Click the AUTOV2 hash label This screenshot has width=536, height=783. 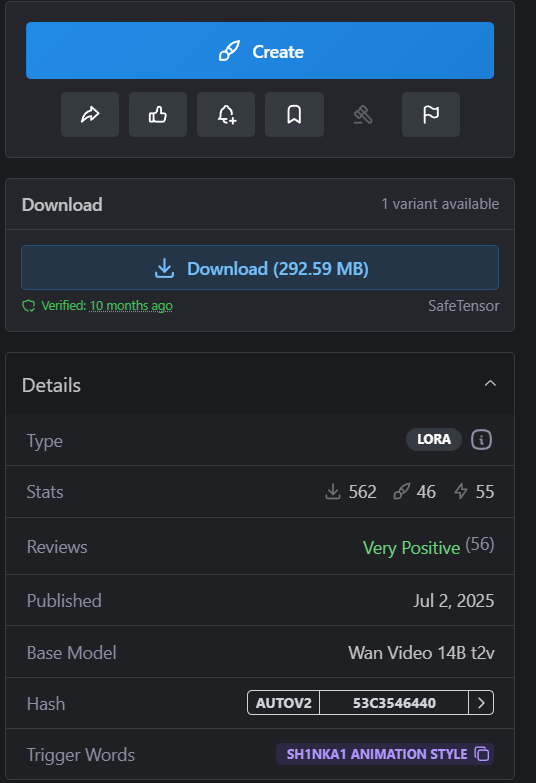click(283, 703)
